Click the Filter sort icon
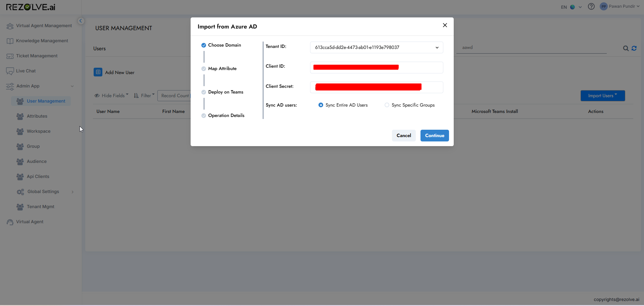Viewport: 644px width, 306px height. [136, 96]
